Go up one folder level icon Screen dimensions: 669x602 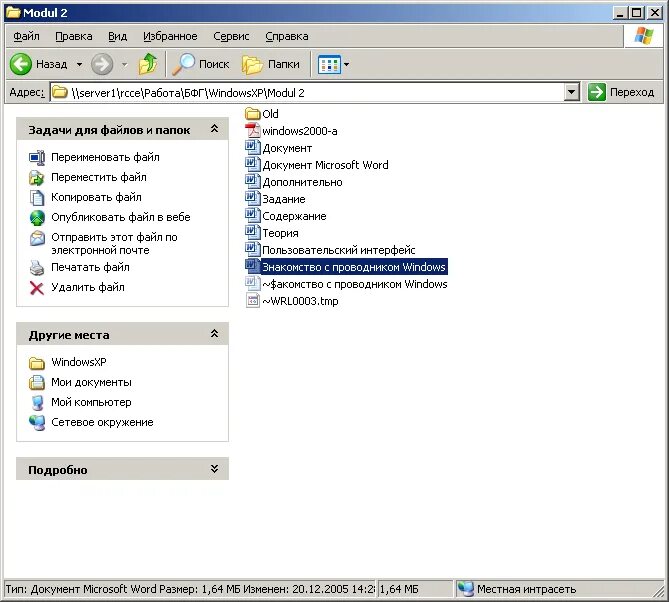148,64
